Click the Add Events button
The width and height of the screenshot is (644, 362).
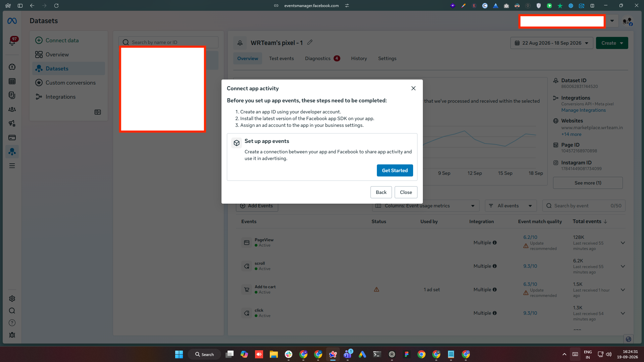(x=257, y=206)
